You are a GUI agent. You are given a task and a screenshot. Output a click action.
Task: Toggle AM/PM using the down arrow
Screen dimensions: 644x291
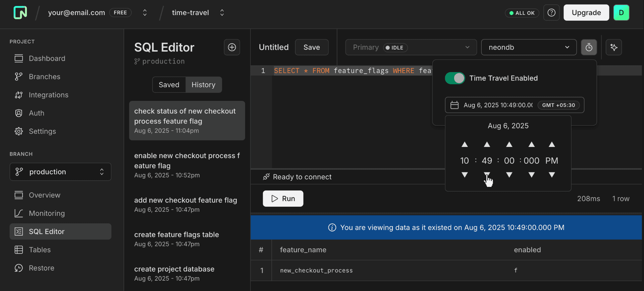coord(552,175)
